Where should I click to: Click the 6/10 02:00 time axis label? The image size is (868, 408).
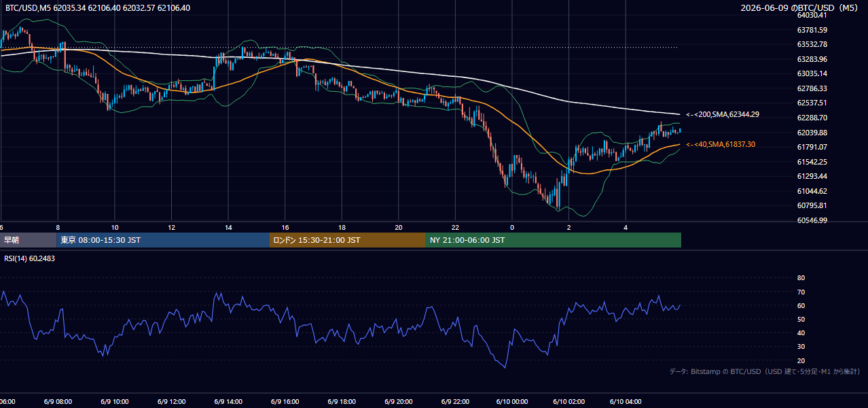(x=568, y=402)
